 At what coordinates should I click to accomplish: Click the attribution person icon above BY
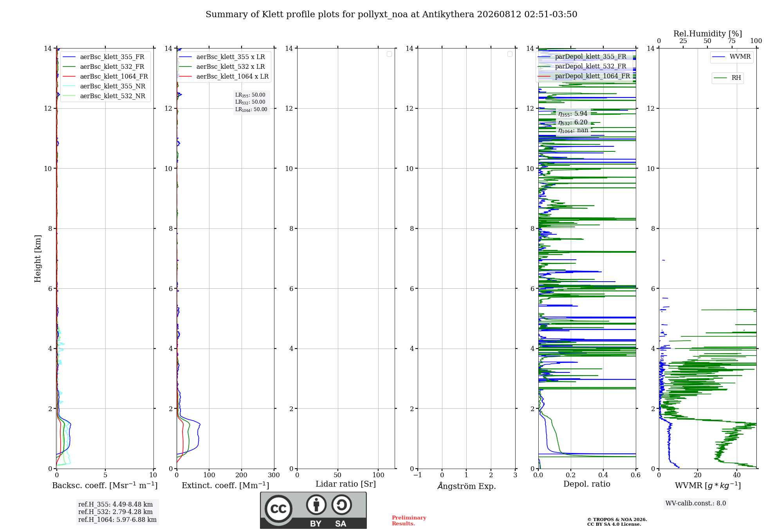point(316,505)
